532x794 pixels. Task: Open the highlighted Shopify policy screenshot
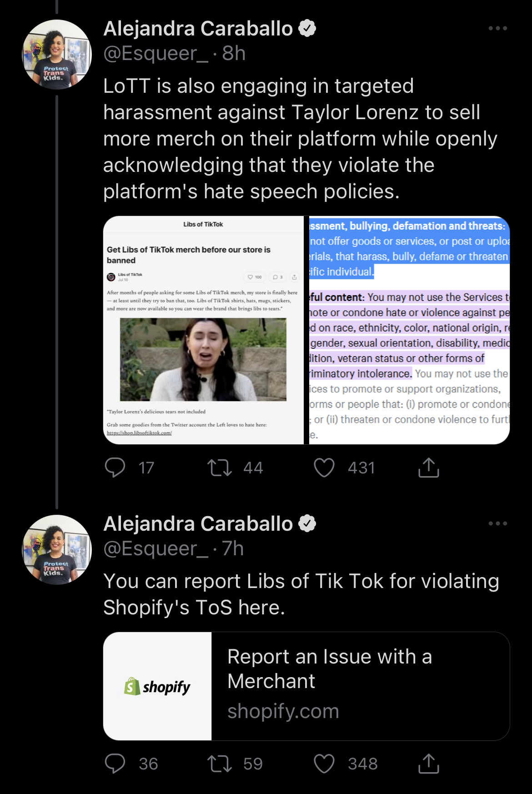coord(409,330)
